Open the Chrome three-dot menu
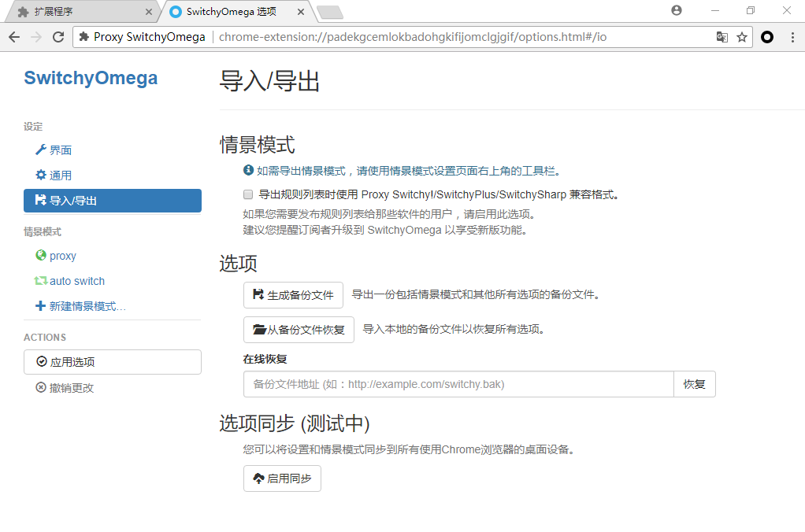This screenshot has height=532, width=805. [x=792, y=37]
